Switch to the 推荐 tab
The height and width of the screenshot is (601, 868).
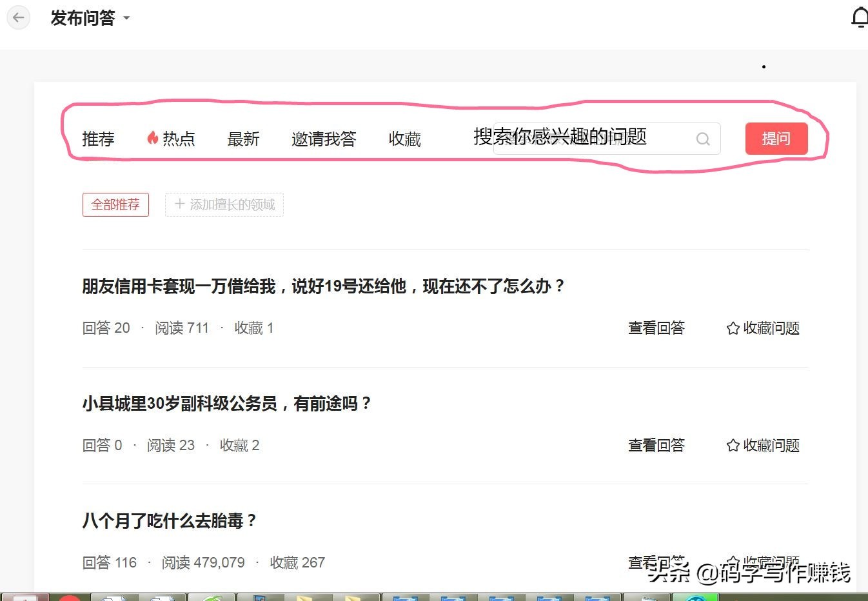tap(98, 139)
